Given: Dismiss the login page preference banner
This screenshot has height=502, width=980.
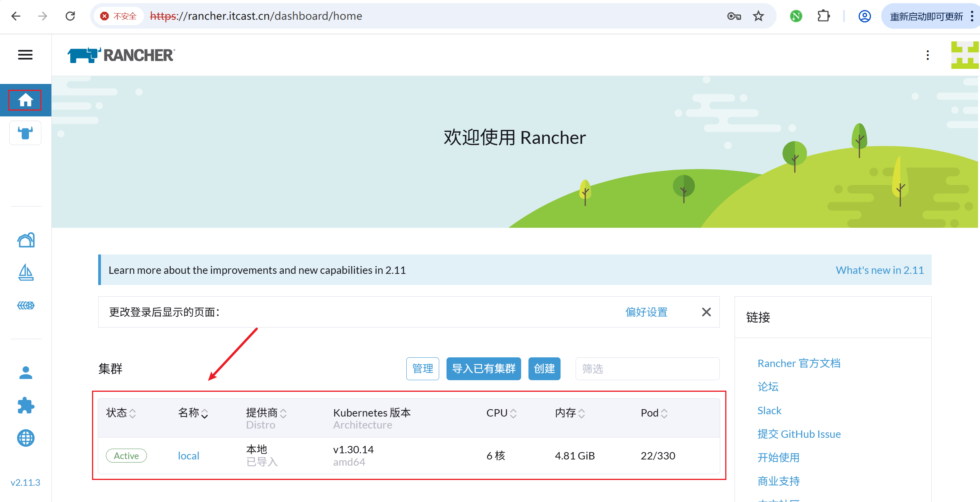Looking at the screenshot, I should coord(706,312).
